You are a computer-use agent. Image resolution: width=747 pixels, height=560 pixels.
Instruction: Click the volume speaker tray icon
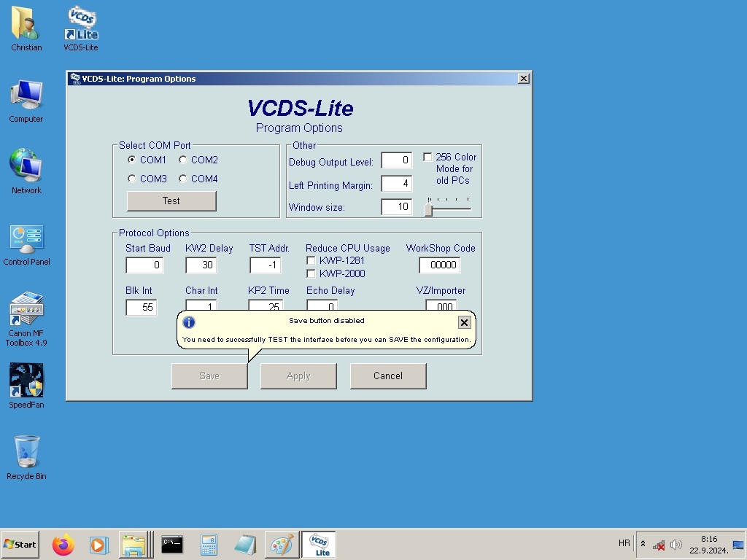pos(676,544)
